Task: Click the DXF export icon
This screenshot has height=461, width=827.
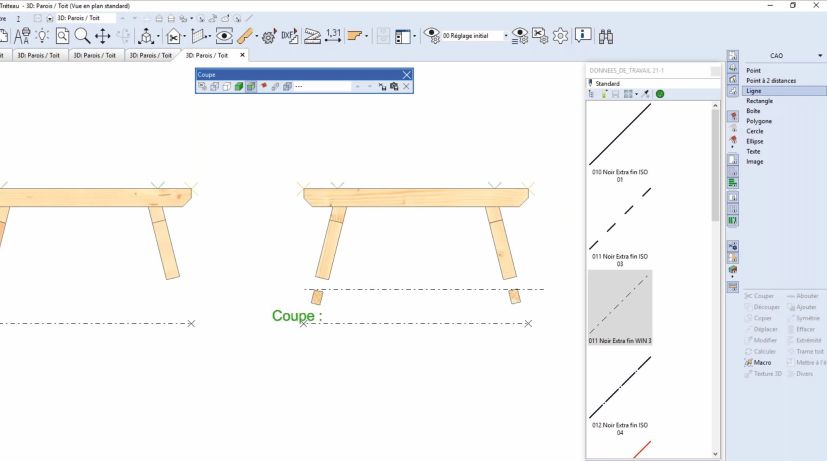Action: pyautogui.click(x=291, y=36)
